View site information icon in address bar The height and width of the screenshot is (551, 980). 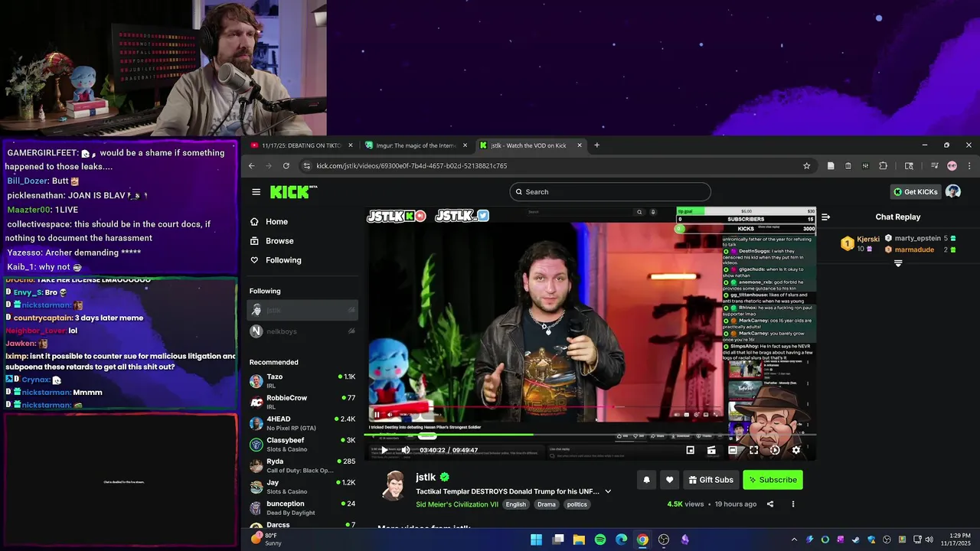point(307,166)
